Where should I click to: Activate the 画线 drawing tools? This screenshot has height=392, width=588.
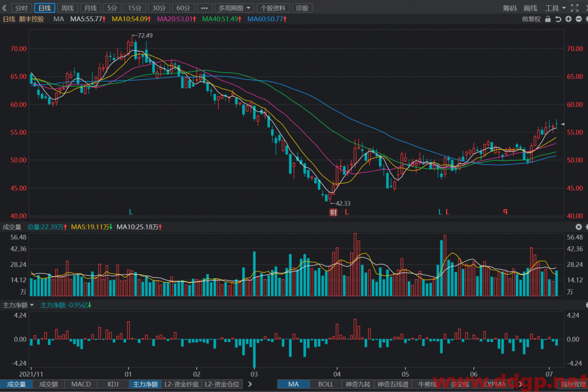(x=530, y=8)
